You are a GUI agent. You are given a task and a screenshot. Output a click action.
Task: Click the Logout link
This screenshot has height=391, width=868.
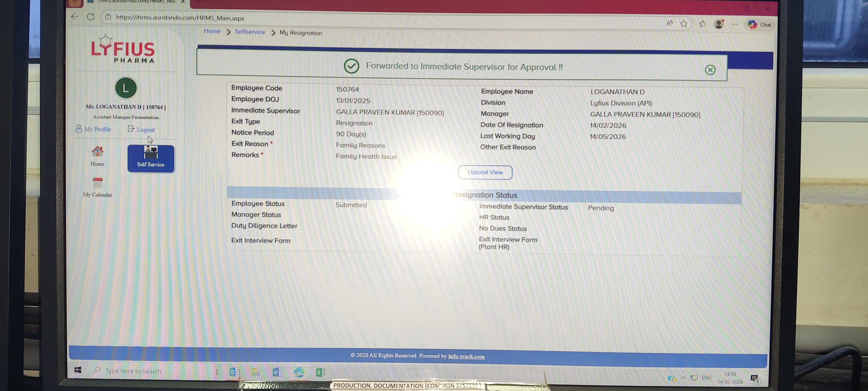[x=145, y=129]
